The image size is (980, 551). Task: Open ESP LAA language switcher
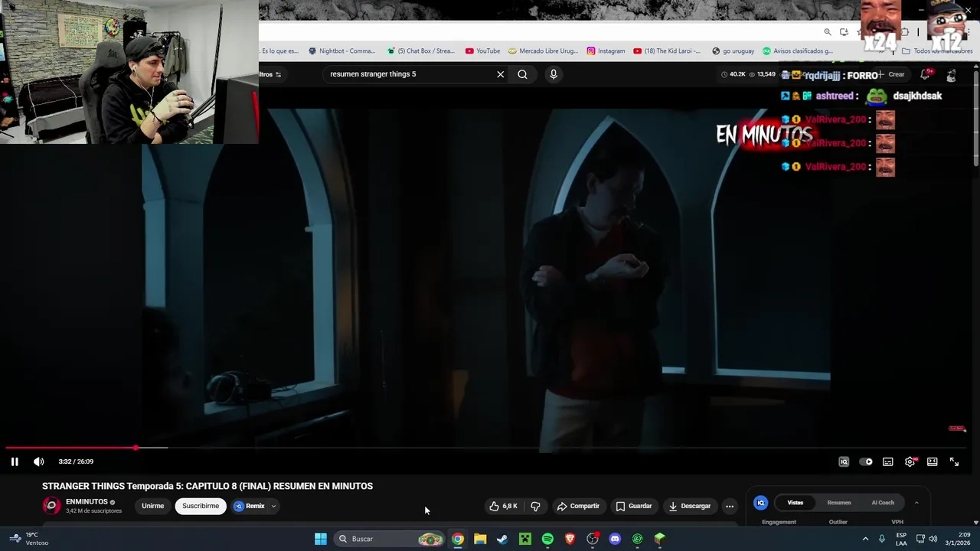901,539
